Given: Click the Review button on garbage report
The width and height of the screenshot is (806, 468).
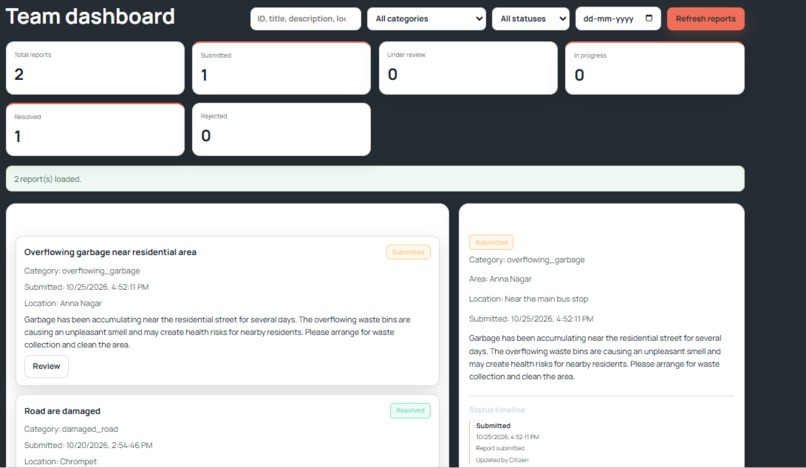Looking at the screenshot, I should point(46,366).
